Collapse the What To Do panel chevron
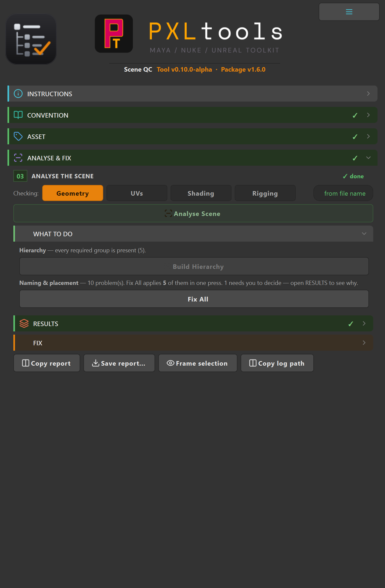The width and height of the screenshot is (385, 588). [x=364, y=234]
